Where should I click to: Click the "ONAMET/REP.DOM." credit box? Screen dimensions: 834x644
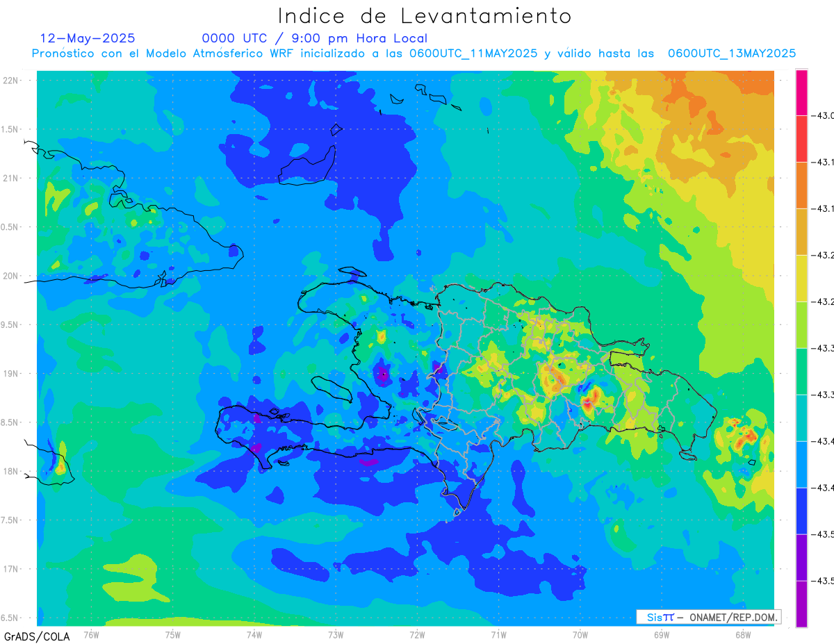[x=708, y=617]
